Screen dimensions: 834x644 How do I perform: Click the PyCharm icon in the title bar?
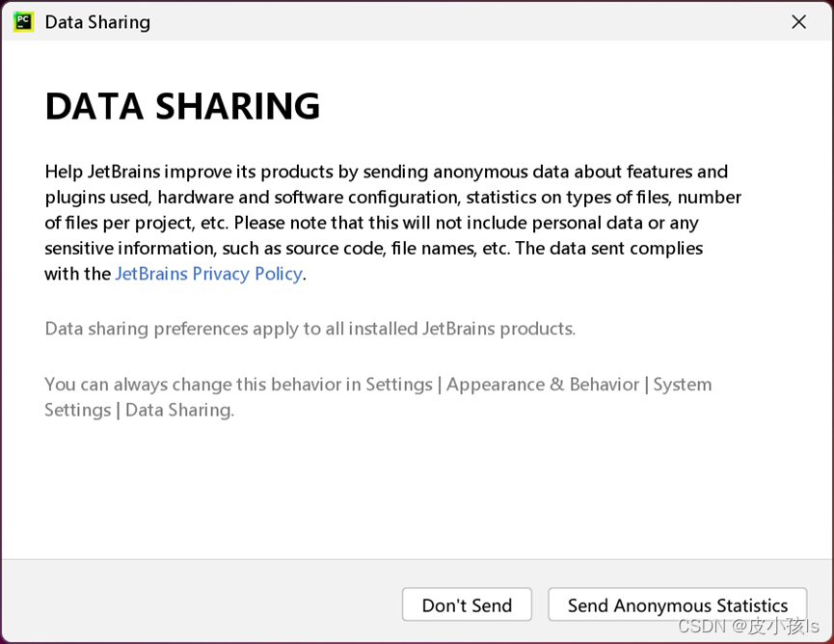[x=23, y=21]
